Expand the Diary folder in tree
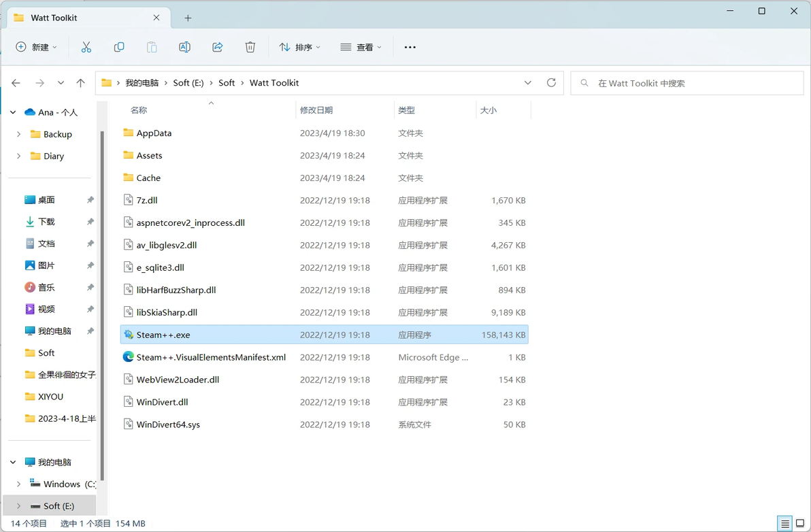The image size is (811, 532). tap(18, 156)
